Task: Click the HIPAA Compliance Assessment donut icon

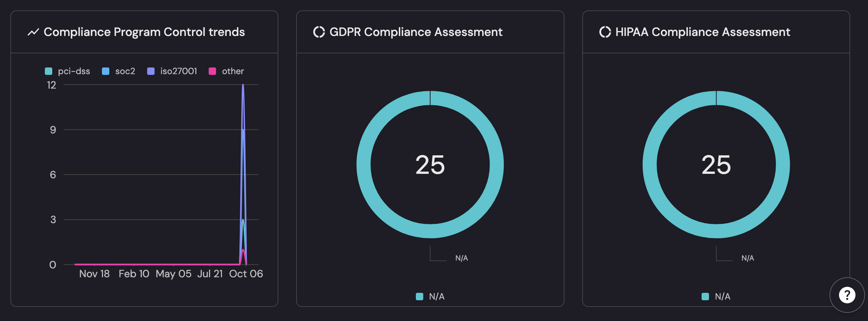Action: click(605, 32)
